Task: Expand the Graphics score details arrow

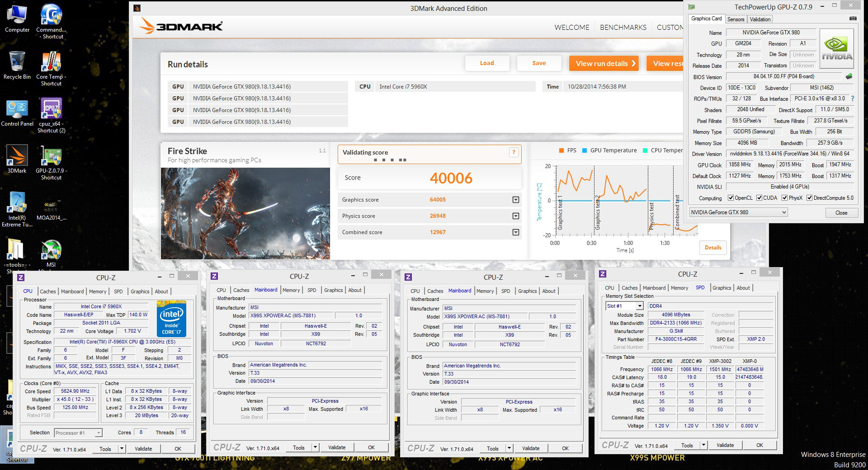Action: click(515, 200)
